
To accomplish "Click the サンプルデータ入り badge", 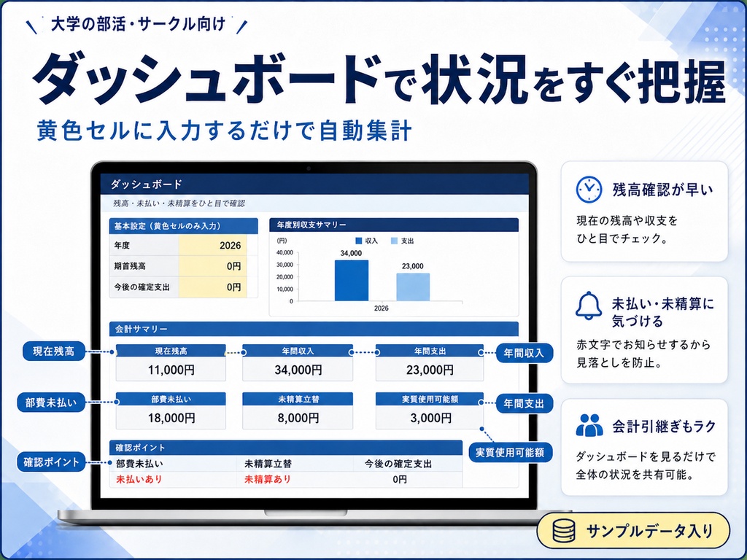I will click(633, 531).
